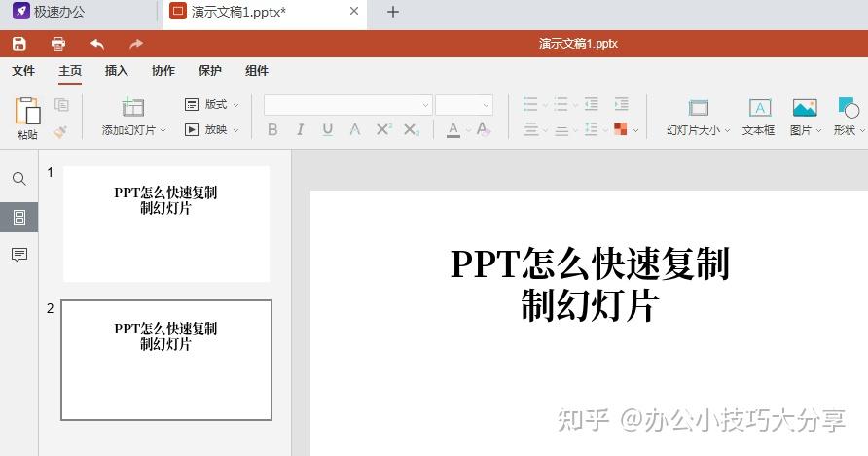Toggle underline formatting
Image resolution: width=868 pixels, height=456 pixels.
coord(328,129)
